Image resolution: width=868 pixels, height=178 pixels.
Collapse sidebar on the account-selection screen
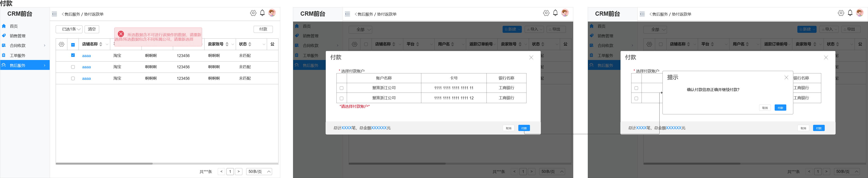click(x=347, y=14)
